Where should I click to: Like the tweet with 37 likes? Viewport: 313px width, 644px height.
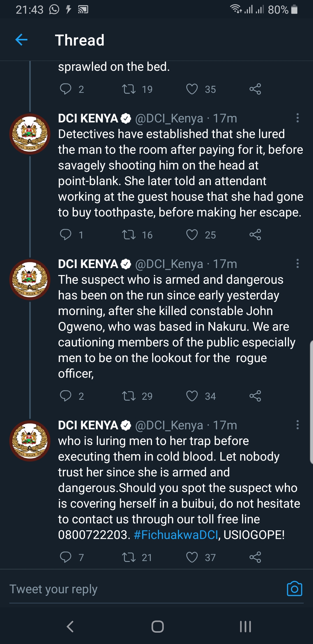tap(192, 557)
